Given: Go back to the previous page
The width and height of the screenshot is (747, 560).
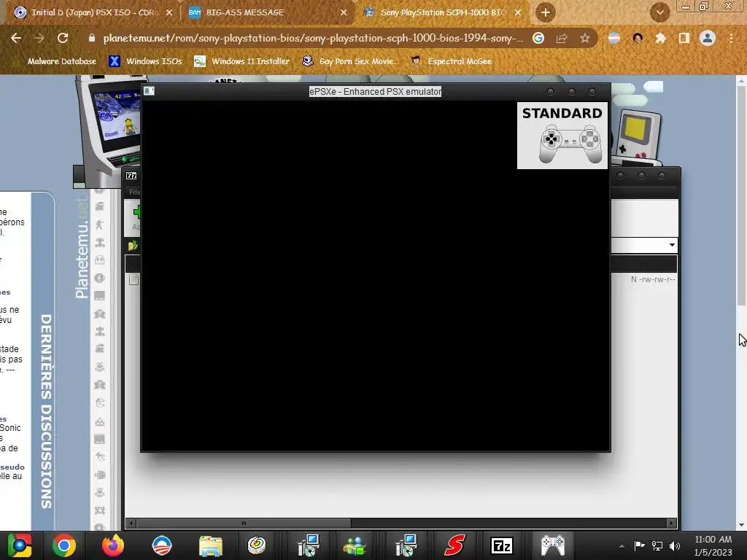Looking at the screenshot, I should point(16,38).
